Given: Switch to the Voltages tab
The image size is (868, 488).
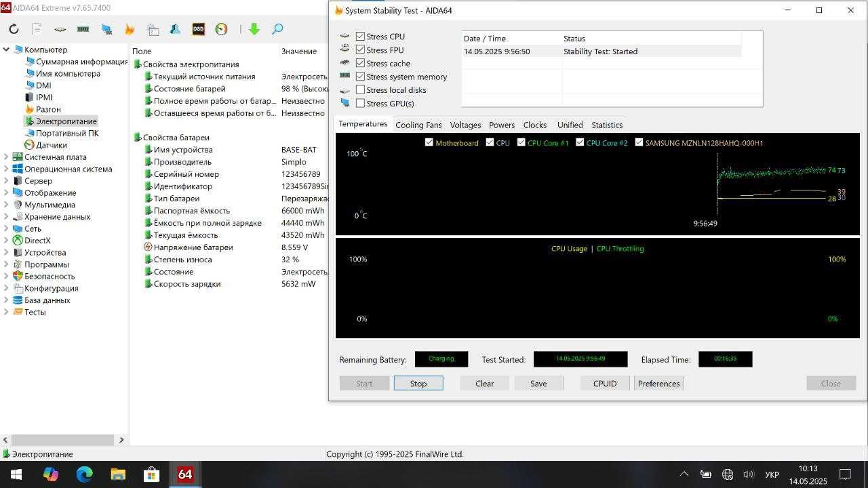Looking at the screenshot, I should (465, 125).
